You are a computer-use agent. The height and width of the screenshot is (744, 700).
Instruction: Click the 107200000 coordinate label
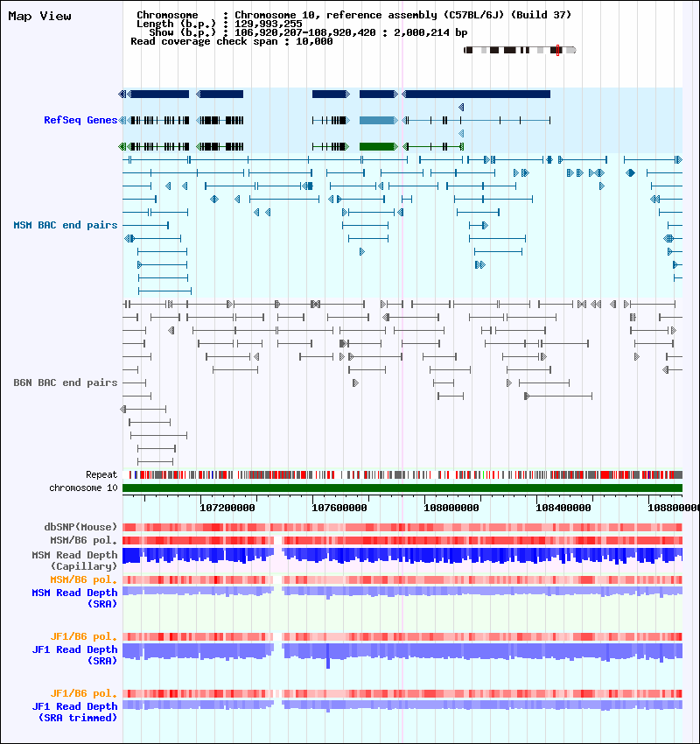point(227,508)
